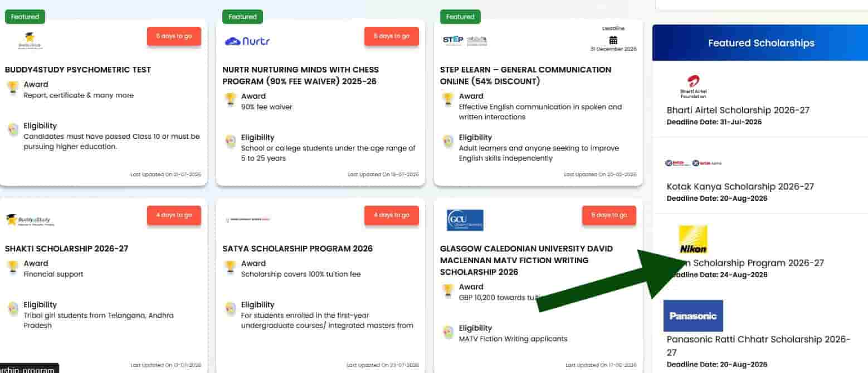868x373 pixels.
Task: Click the Satya Scholarship card logo
Action: coord(247,220)
